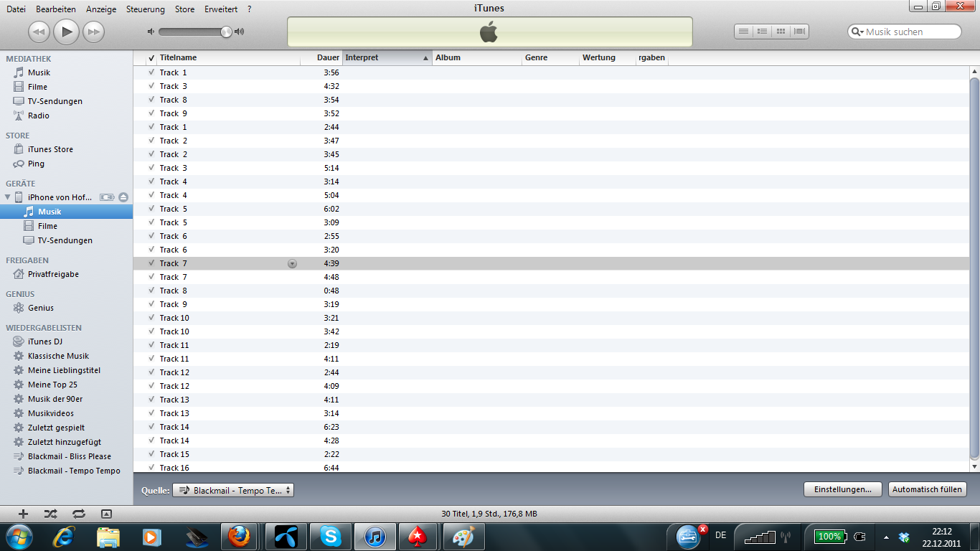Switch to album list view
Viewport: 980px width, 551px height.
763,32
